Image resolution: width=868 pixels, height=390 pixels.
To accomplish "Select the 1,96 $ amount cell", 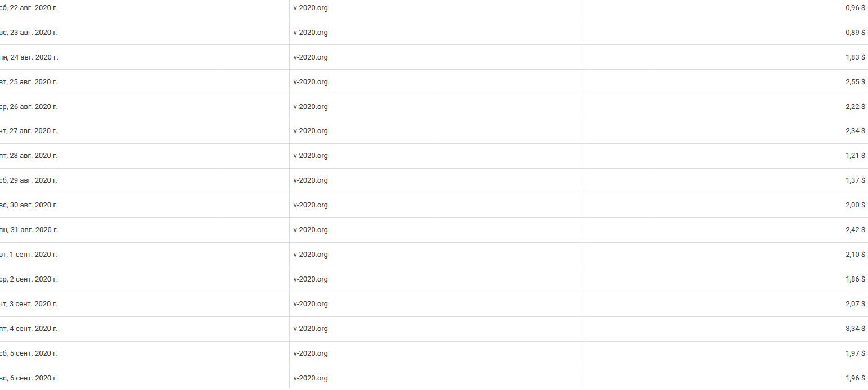I will pyautogui.click(x=855, y=378).
